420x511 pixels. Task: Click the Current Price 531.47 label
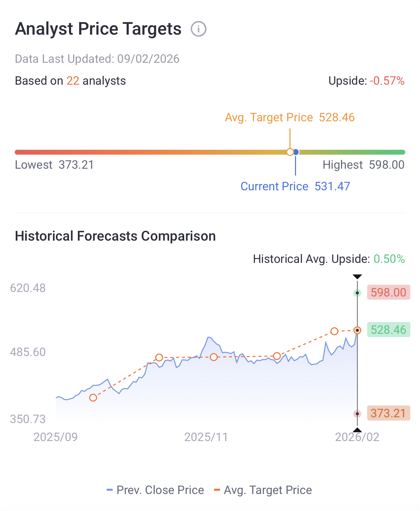point(295,186)
